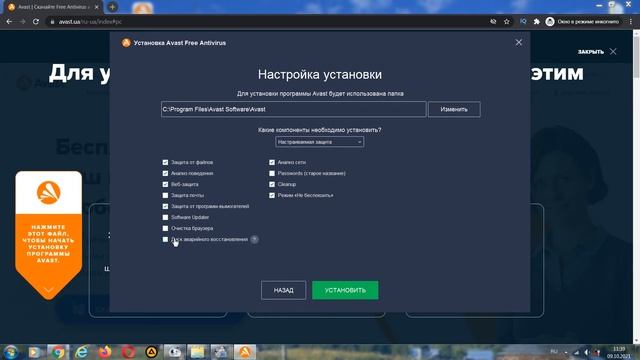Close the Avast browser tab
The image size is (640, 360).
(97, 7)
